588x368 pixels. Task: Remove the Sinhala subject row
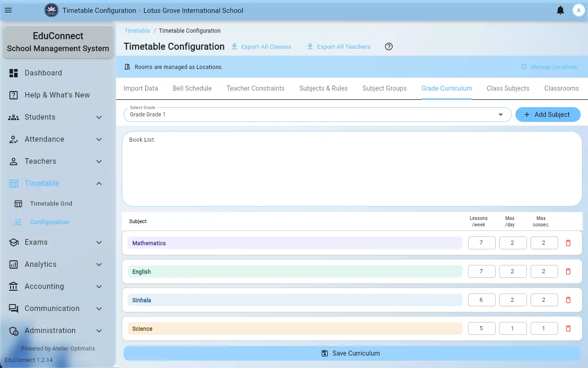point(568,300)
